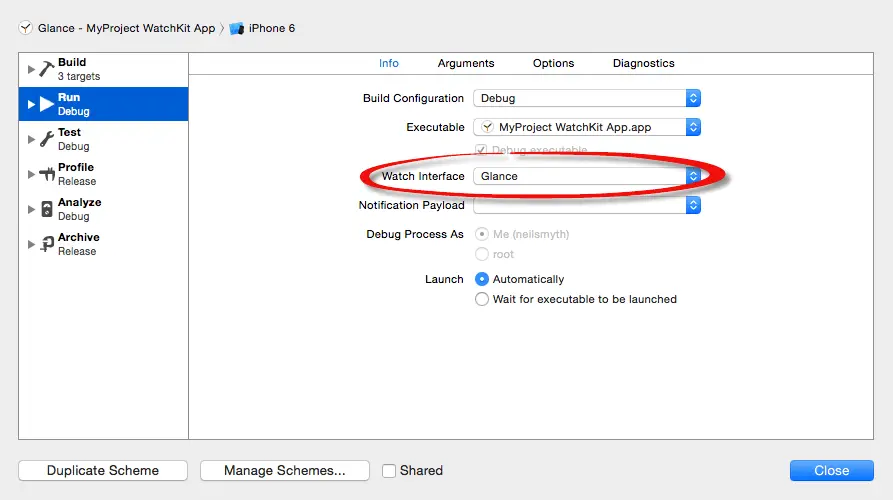
Task: Click the Profile instrument icon
Action: click(47, 174)
